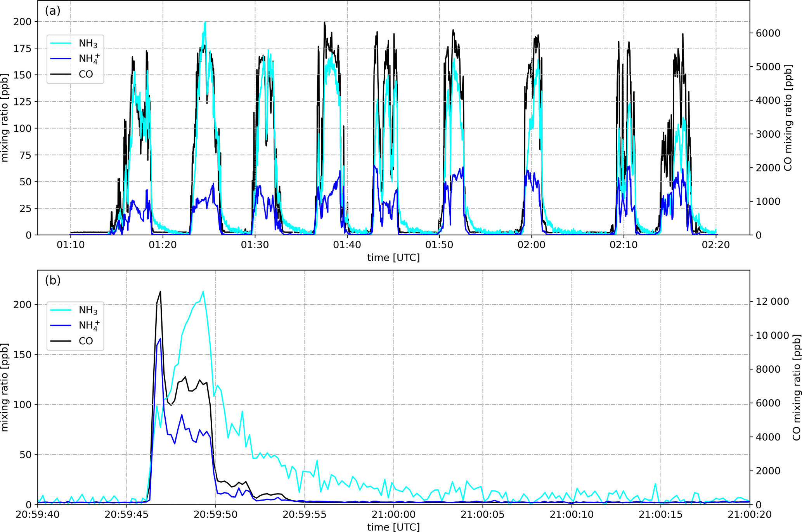
Task: Click the 'time [UTC]' axis label under panel (a)
Action: point(393,257)
